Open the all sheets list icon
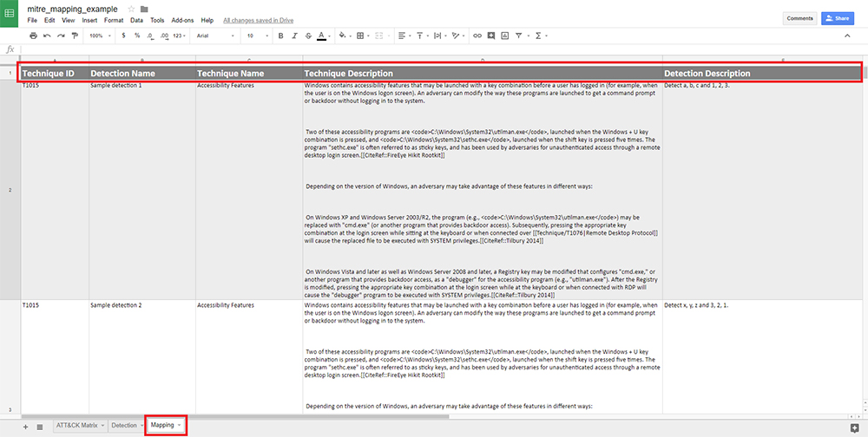 (40, 427)
